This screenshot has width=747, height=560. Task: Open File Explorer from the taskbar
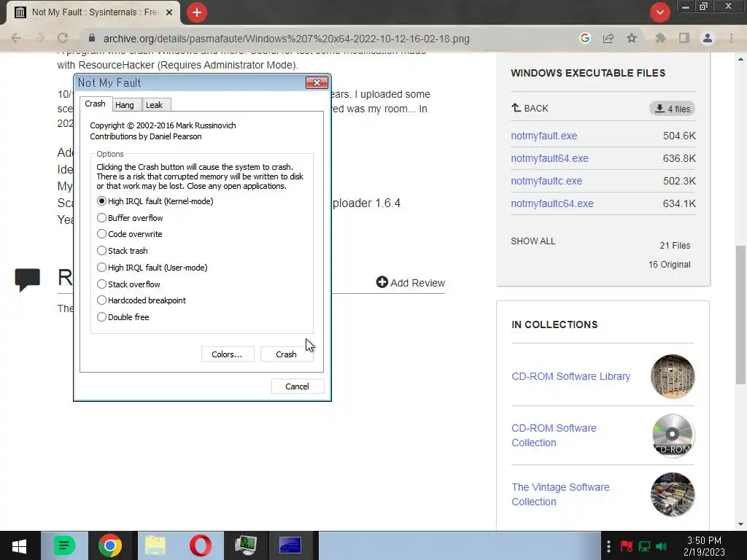tap(155, 545)
